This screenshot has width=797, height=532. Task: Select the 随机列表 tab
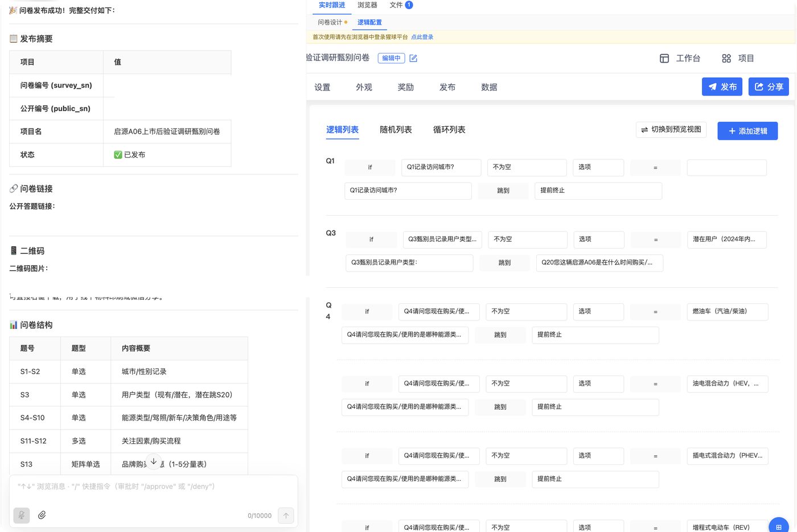click(x=396, y=130)
